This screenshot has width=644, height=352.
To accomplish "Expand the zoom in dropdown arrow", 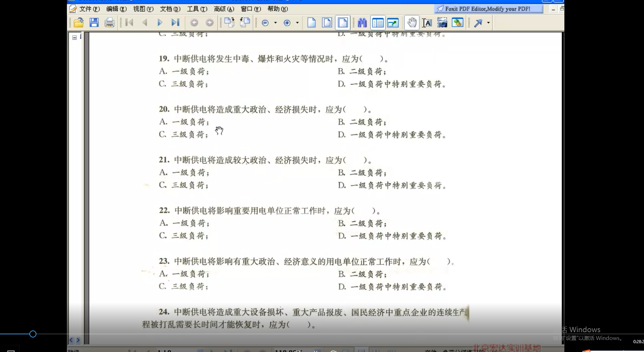I will point(297,23).
